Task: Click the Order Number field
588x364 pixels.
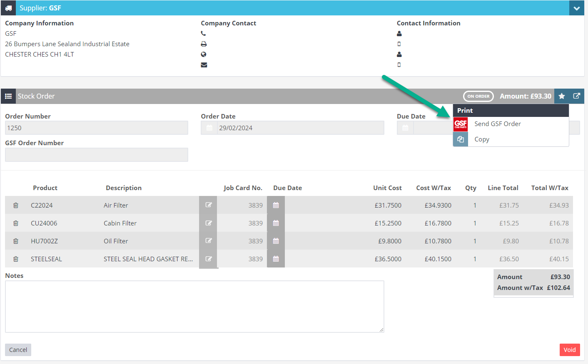Action: [x=97, y=128]
